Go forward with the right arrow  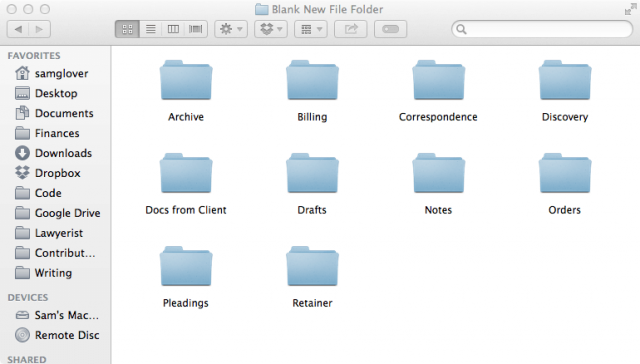40,29
